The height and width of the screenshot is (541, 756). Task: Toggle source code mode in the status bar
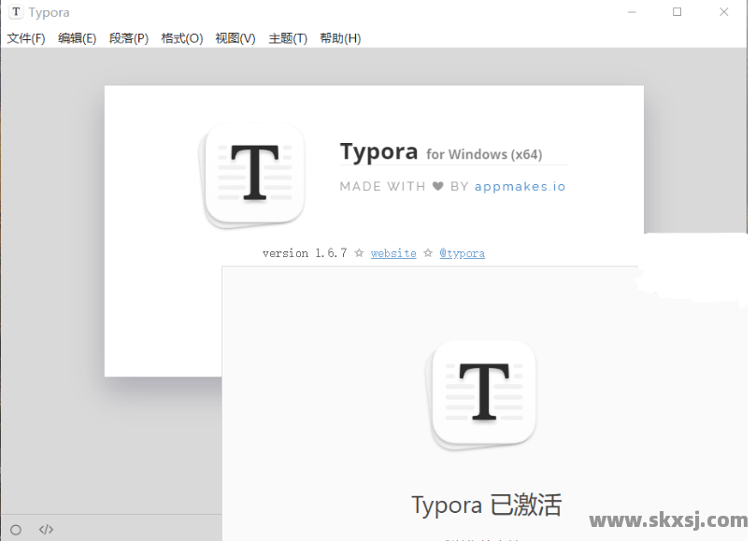tap(46, 529)
